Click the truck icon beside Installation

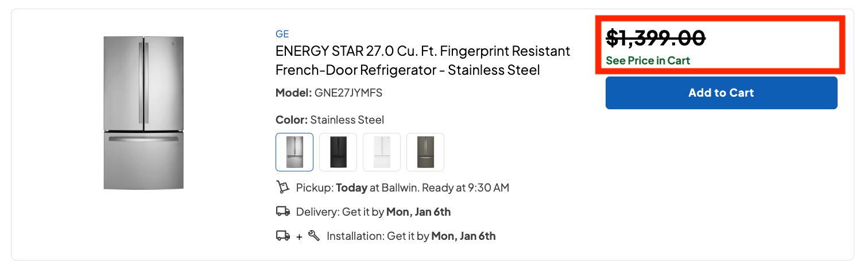283,236
